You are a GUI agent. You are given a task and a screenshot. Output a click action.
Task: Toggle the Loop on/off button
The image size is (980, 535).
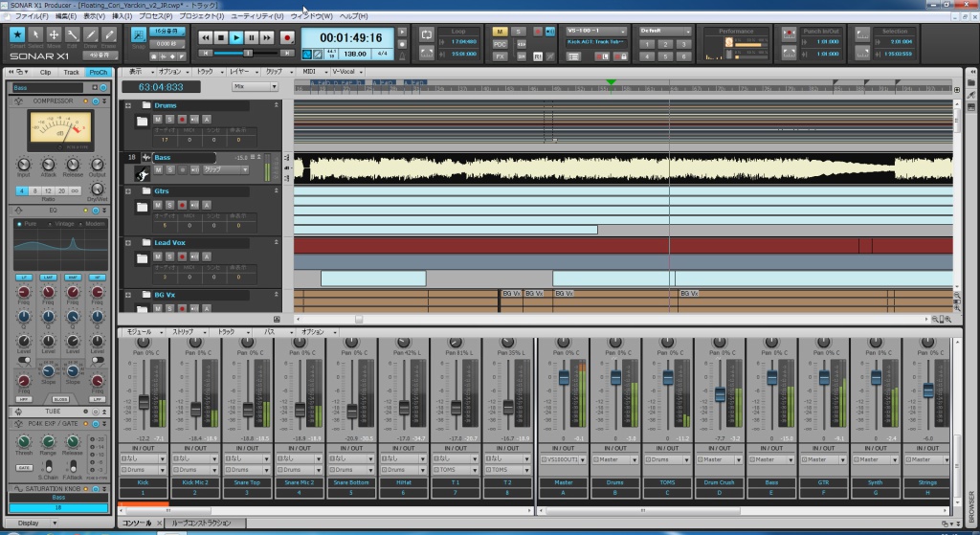pos(426,35)
